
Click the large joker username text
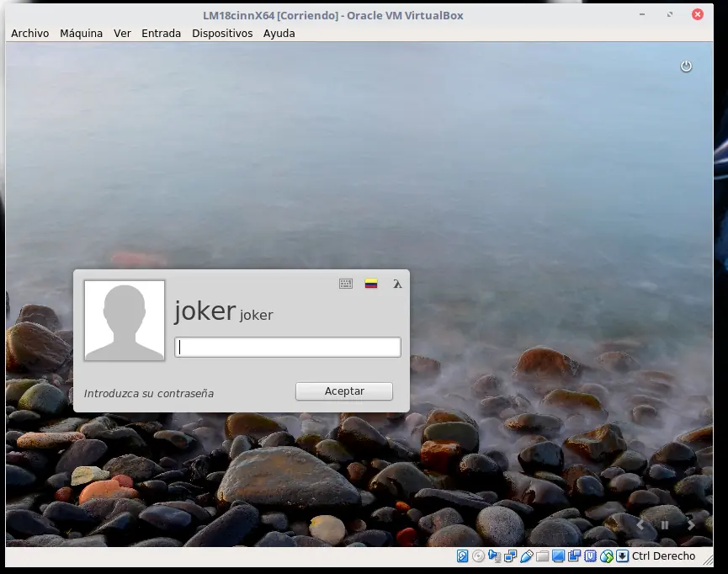[205, 311]
